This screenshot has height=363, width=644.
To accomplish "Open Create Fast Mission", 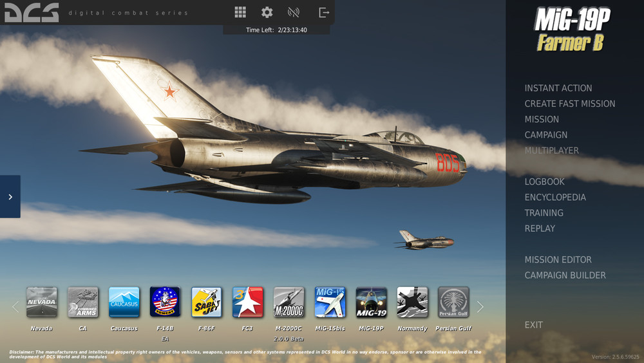I will click(570, 104).
